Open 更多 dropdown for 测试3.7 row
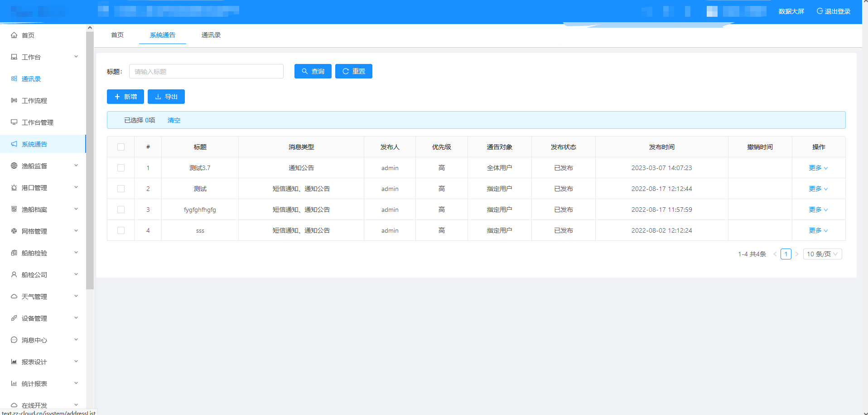868x415 pixels. pos(818,168)
